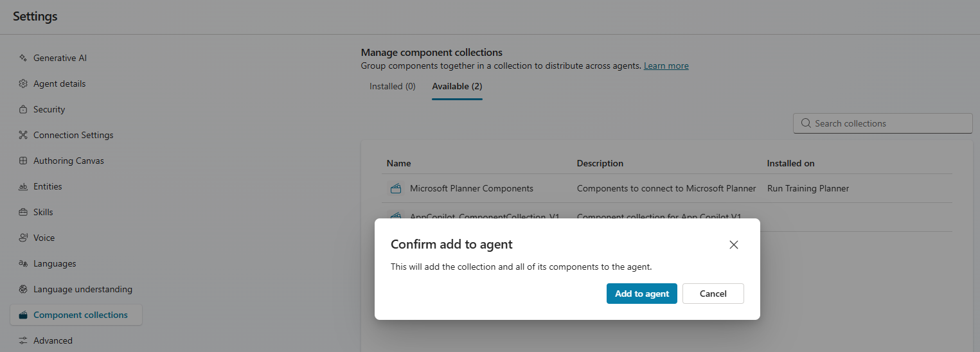Viewport: 980px width, 352px height.
Task: Click the Voice settings icon
Action: [23, 238]
